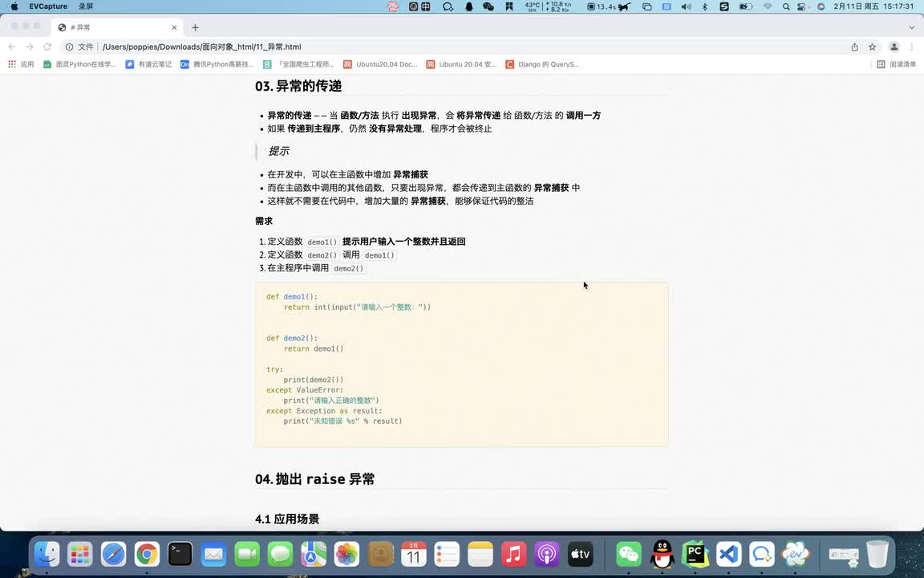Open Calendar showing date 11

tap(414, 555)
